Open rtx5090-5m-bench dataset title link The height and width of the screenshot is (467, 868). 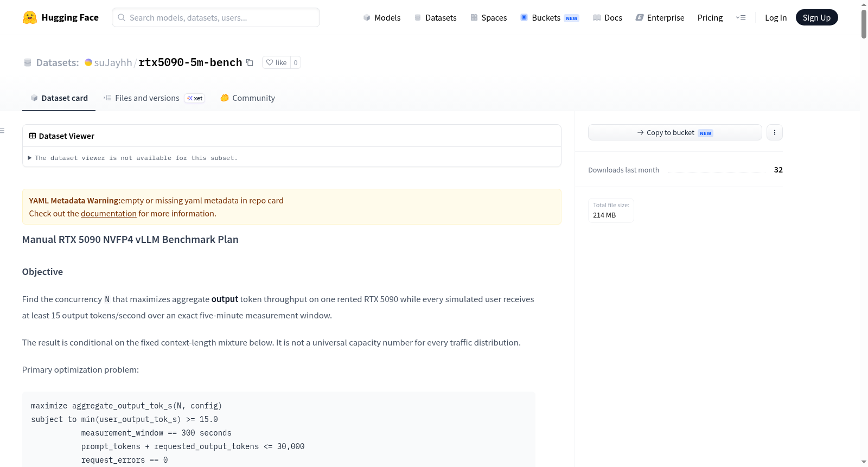[190, 62]
